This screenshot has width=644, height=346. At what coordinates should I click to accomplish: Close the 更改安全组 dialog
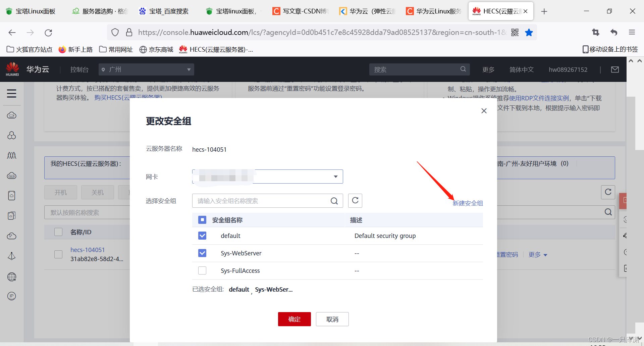(484, 111)
